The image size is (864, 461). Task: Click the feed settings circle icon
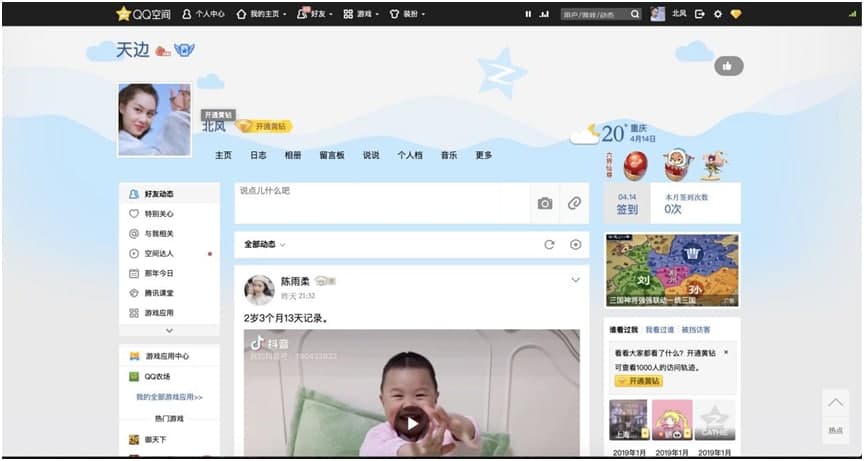tap(575, 245)
